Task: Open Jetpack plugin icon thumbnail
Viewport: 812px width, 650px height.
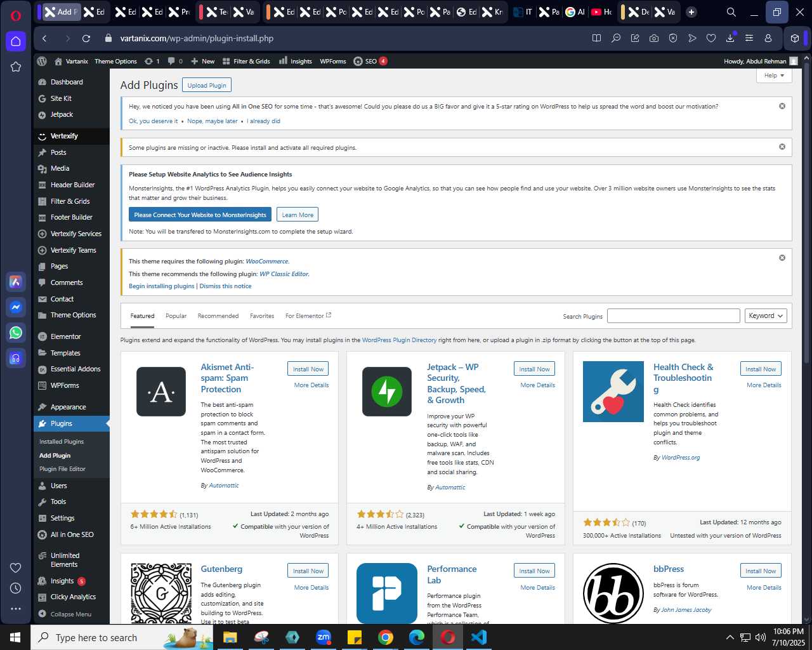Action: [x=387, y=392]
